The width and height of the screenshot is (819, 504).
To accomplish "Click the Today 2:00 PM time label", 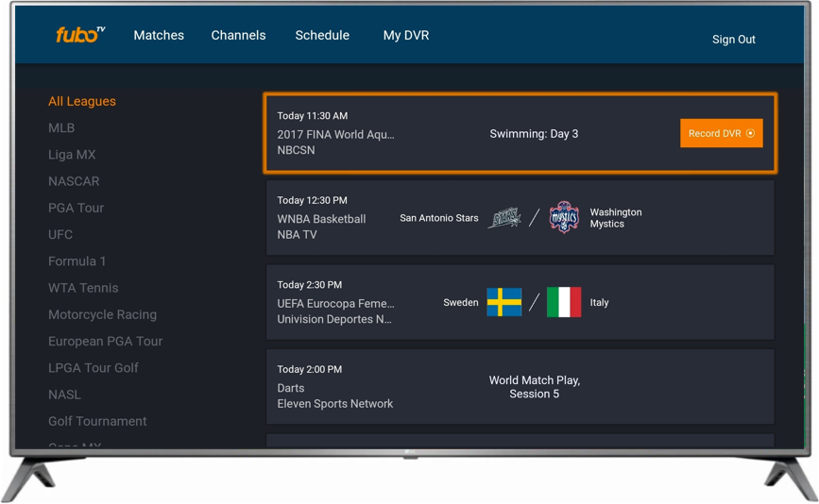I will point(309,369).
